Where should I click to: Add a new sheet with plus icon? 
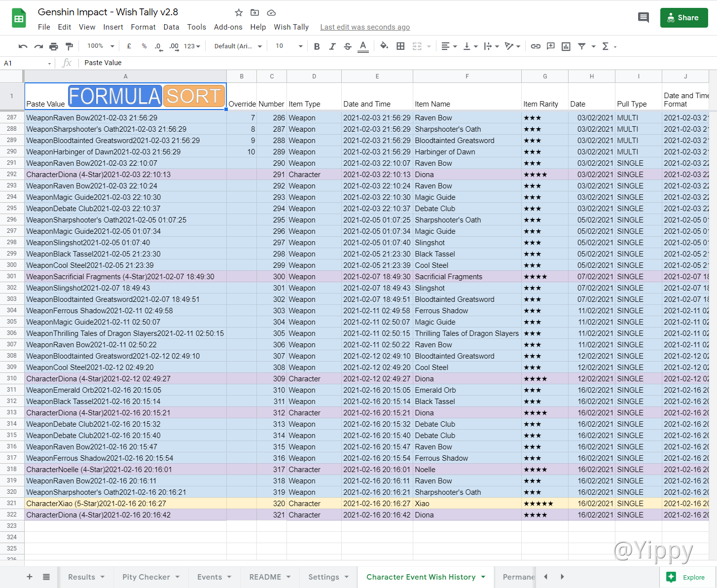point(30,577)
